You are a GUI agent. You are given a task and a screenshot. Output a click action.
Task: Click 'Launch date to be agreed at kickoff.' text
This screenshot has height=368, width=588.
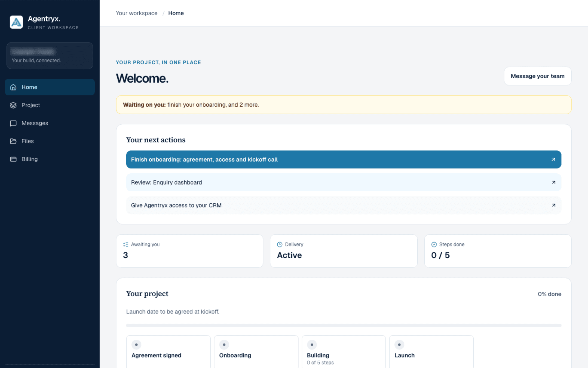[173, 312]
